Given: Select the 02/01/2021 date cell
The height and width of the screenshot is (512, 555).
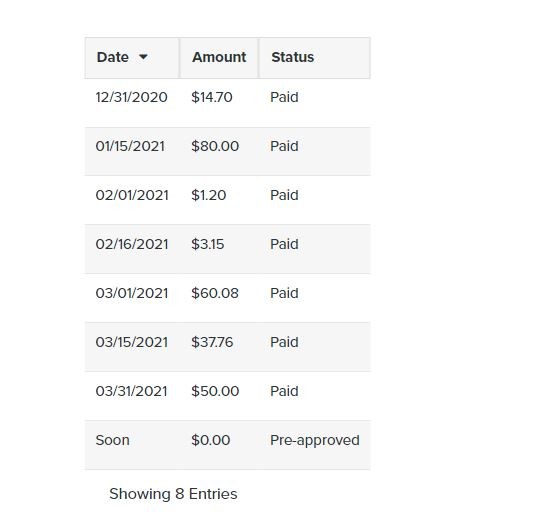Looking at the screenshot, I should click(132, 195).
